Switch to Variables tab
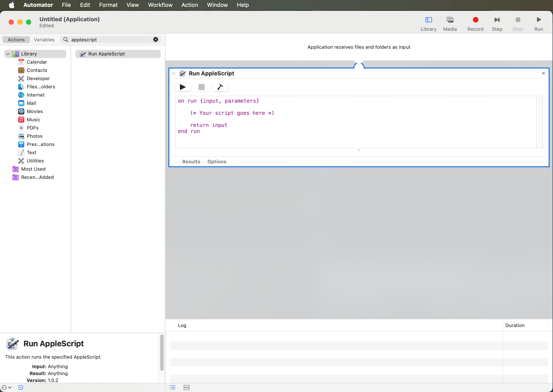Image resolution: width=553 pixels, height=392 pixels. pyautogui.click(x=44, y=40)
